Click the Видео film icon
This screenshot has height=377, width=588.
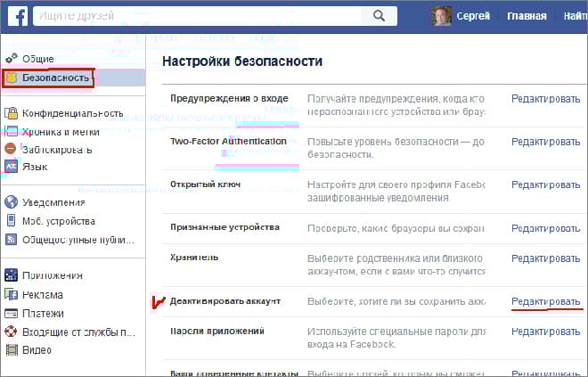point(12,350)
